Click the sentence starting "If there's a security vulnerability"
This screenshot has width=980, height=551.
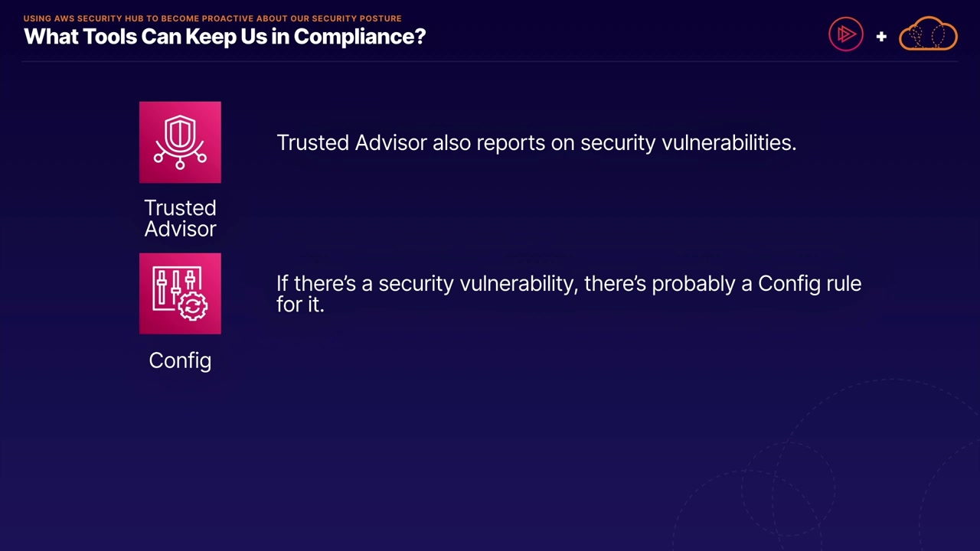coord(568,284)
